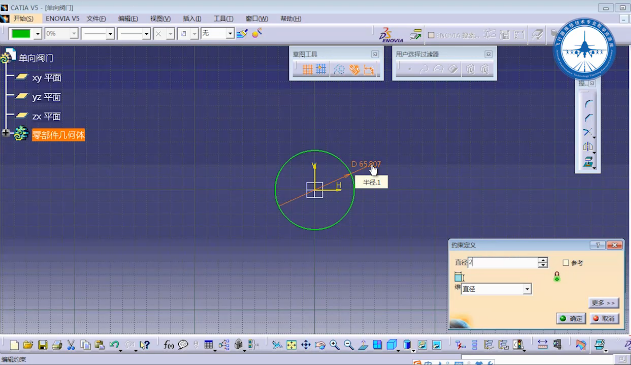This screenshot has width=631, height=365.
Task: Expand the 零部件几何体 tree node
Action: (6, 132)
